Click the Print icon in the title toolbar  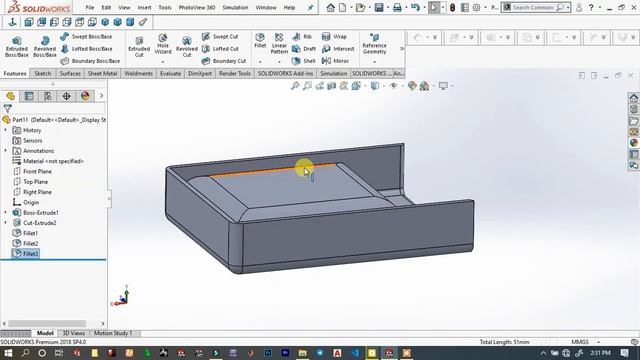coord(397,7)
